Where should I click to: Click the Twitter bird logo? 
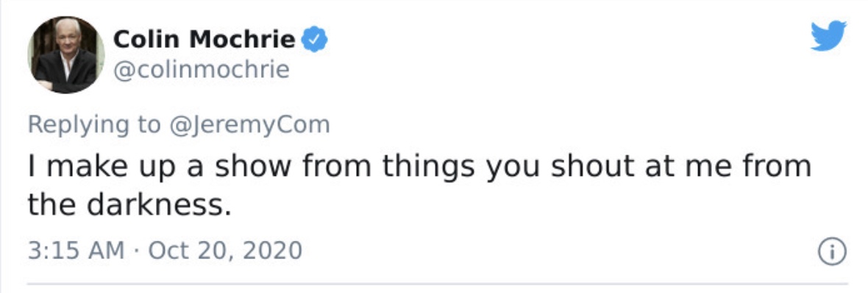(828, 36)
